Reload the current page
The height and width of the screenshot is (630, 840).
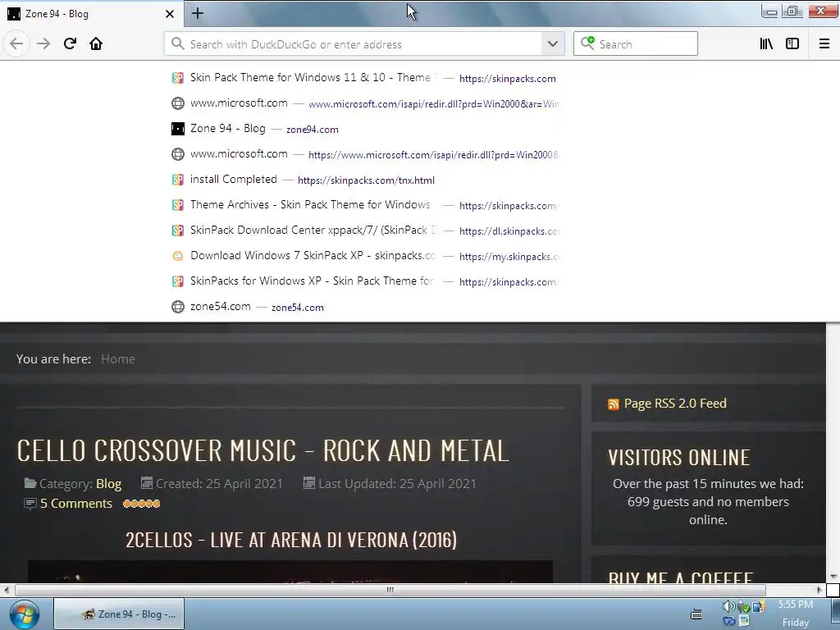(x=70, y=44)
